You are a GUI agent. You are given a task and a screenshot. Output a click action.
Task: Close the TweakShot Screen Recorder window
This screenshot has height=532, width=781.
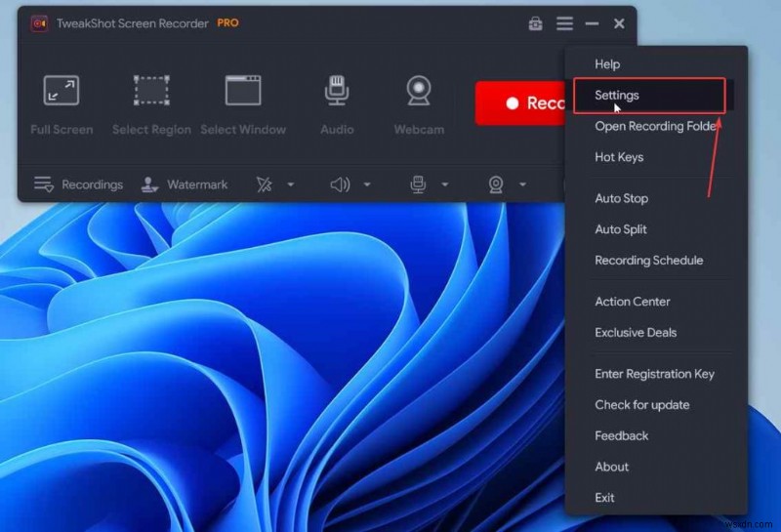pos(619,23)
